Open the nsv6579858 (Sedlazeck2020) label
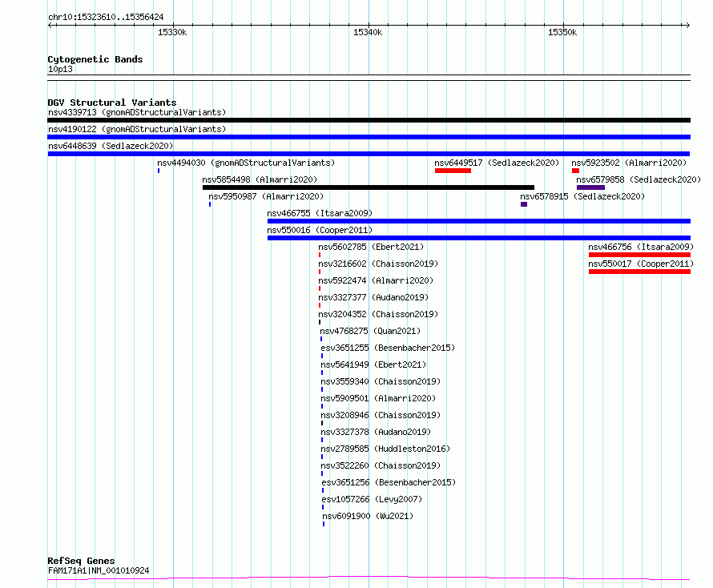The width and height of the screenshot is (713, 588). click(x=638, y=179)
